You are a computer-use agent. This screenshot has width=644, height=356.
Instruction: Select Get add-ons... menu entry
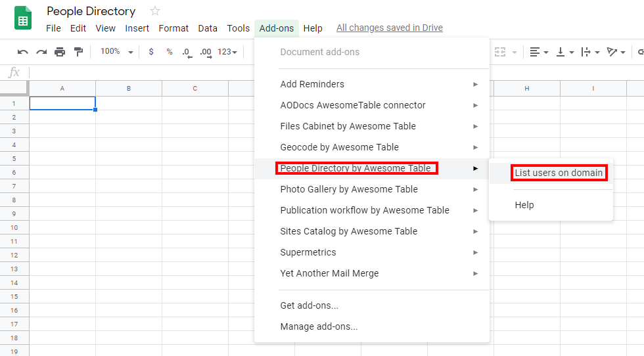point(309,305)
